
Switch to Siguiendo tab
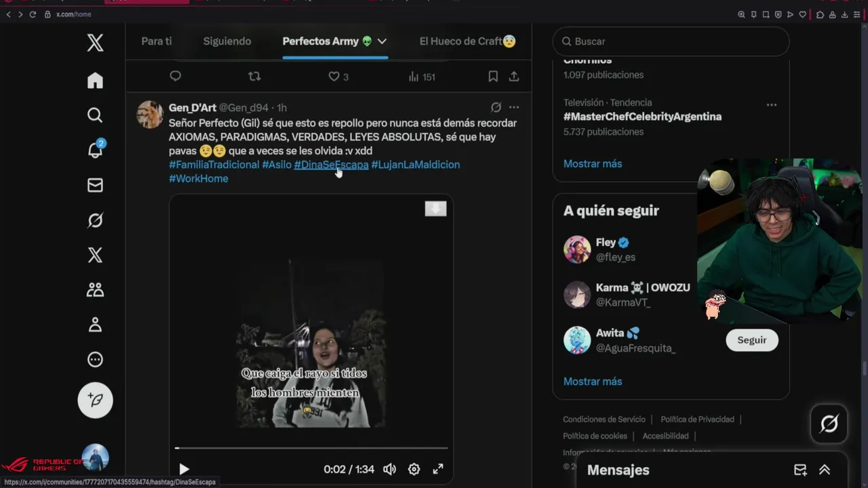click(227, 41)
